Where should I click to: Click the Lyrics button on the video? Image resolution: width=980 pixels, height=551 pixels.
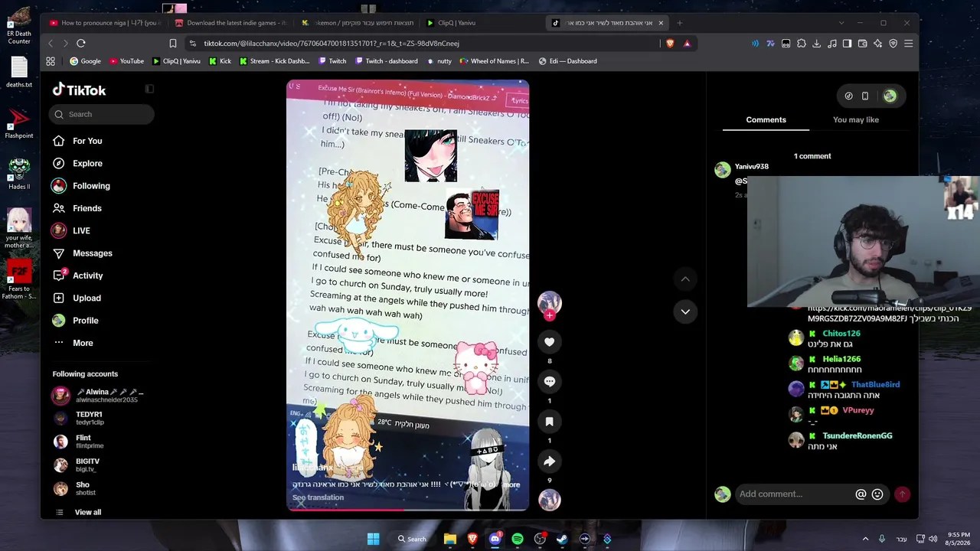coord(520,100)
